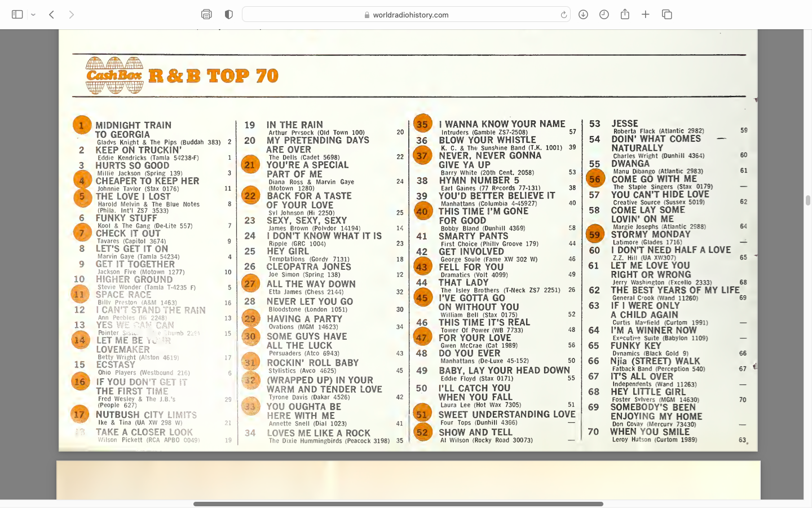Click 'GET INVOLVED' entry
The height and width of the screenshot is (508, 812).
(471, 252)
